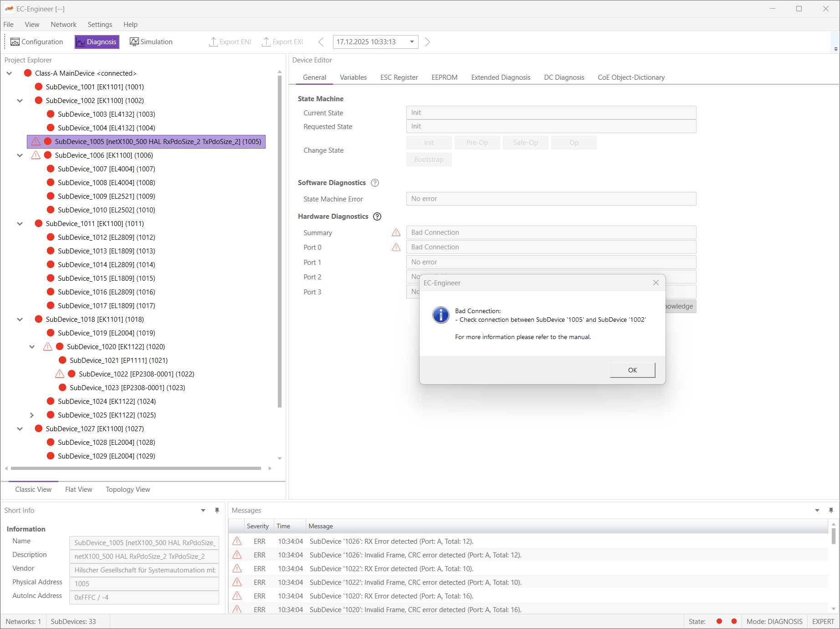This screenshot has width=840, height=629.
Task: Close the EC-Engineer Bad Connection dialog
Action: (656, 283)
